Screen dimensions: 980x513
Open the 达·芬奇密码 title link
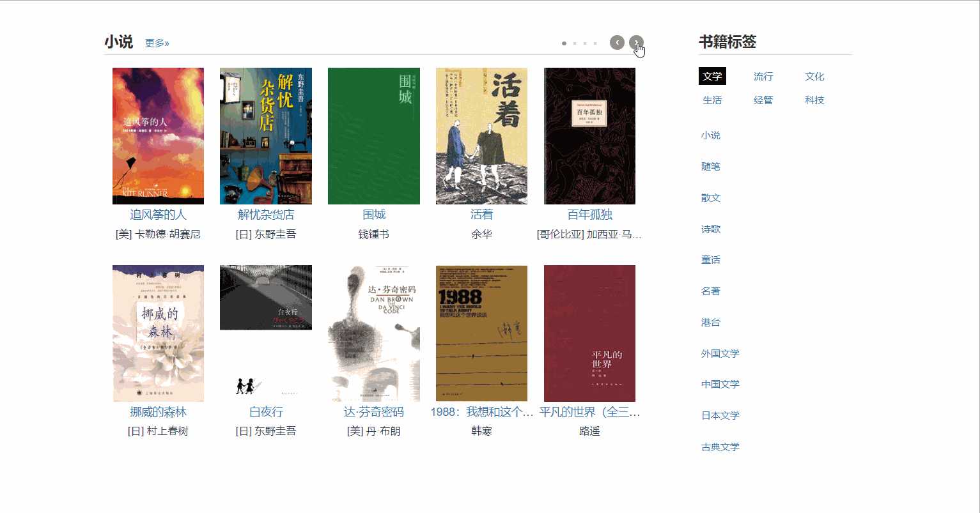pyautogui.click(x=374, y=412)
